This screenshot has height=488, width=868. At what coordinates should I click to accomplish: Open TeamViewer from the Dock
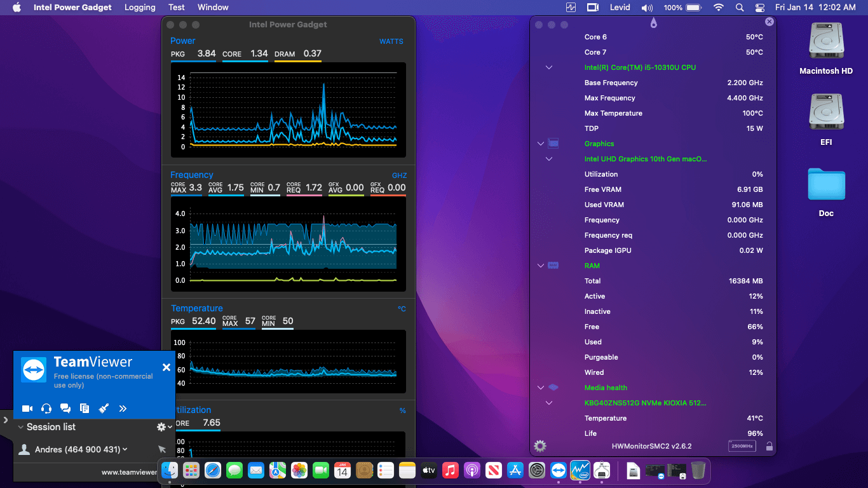click(x=559, y=470)
